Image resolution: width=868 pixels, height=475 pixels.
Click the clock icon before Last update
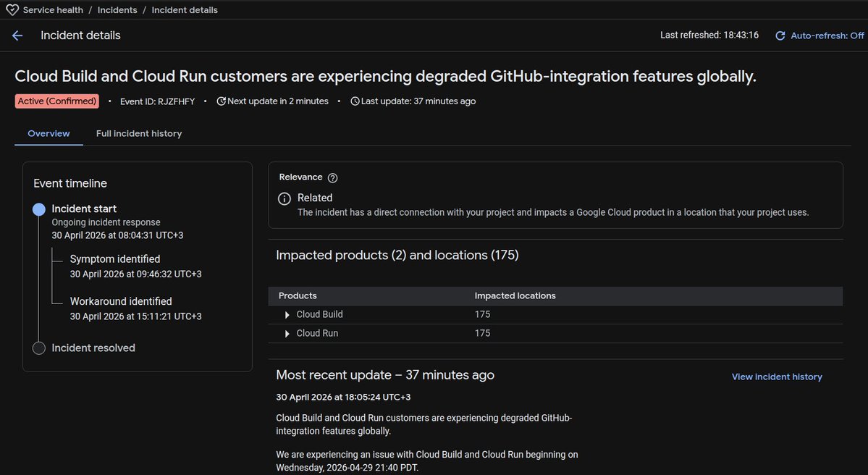355,101
